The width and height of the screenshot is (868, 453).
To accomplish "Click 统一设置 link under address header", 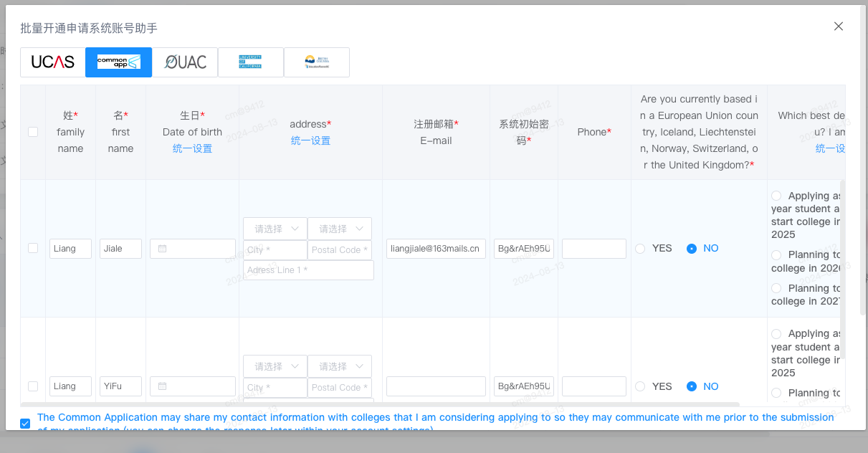I will [311, 140].
